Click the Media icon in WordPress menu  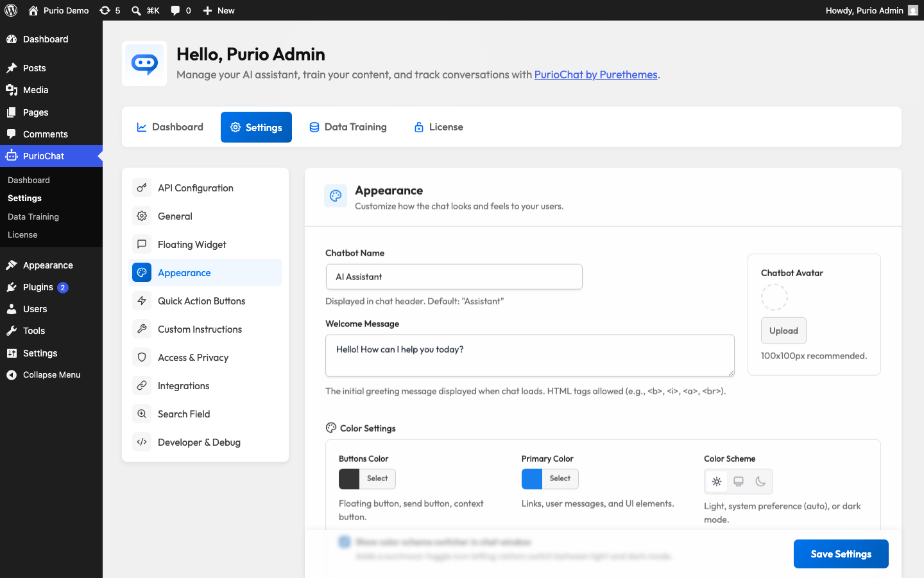pyautogui.click(x=12, y=90)
